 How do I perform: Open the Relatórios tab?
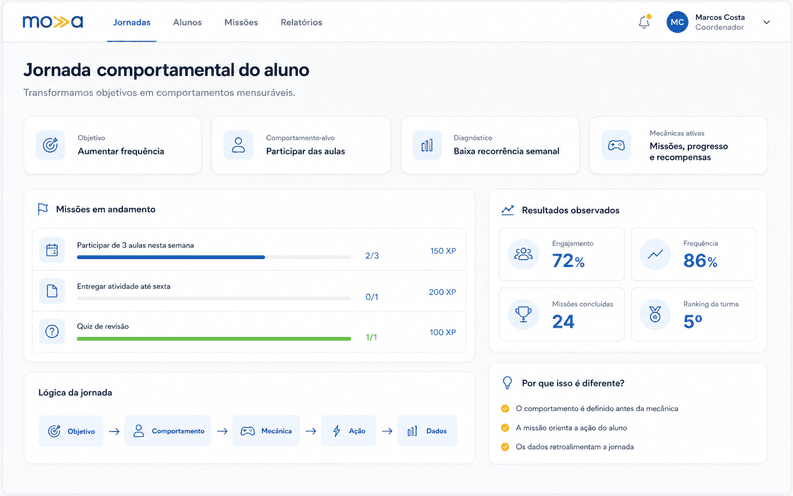pyautogui.click(x=301, y=22)
